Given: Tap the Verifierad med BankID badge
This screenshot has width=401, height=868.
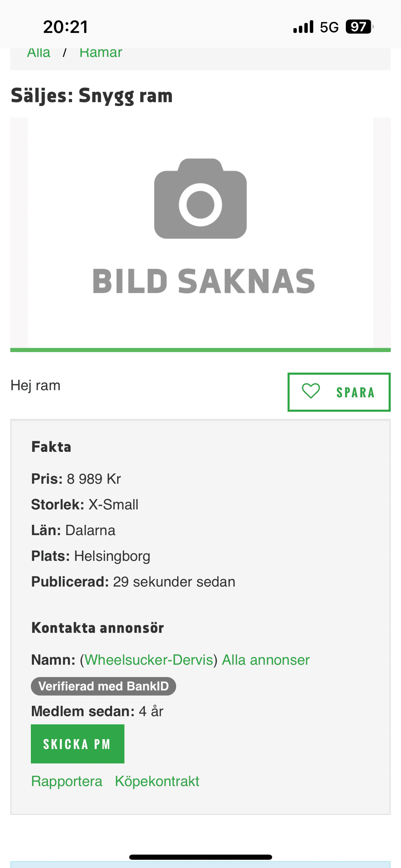Looking at the screenshot, I should tap(103, 686).
